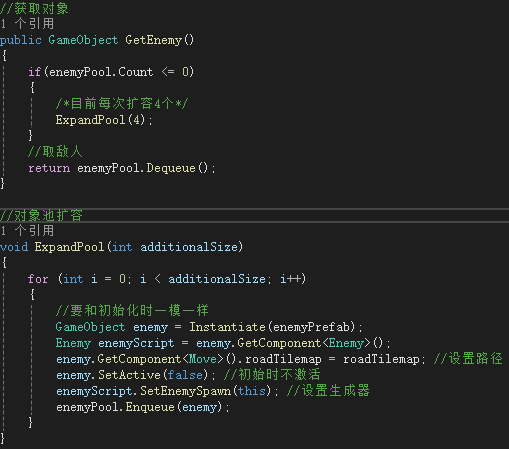Click 'GetComponent<Enemy>' call
The height and width of the screenshot is (449, 509).
click(304, 343)
